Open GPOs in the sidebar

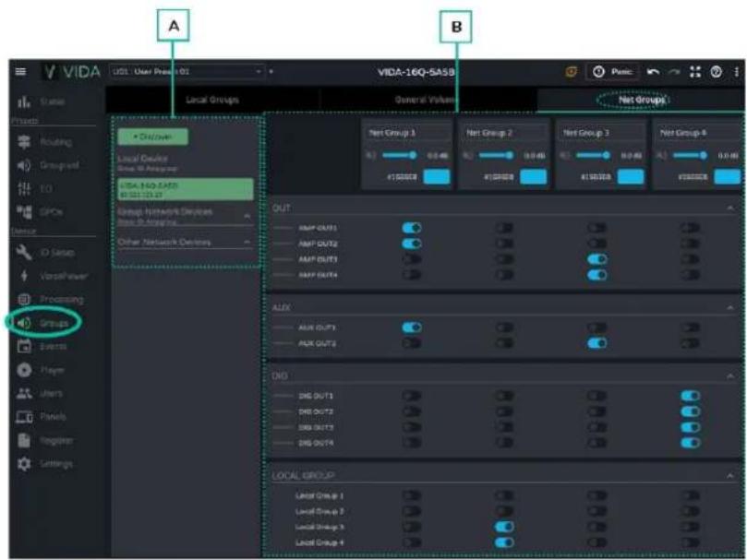[40, 212]
